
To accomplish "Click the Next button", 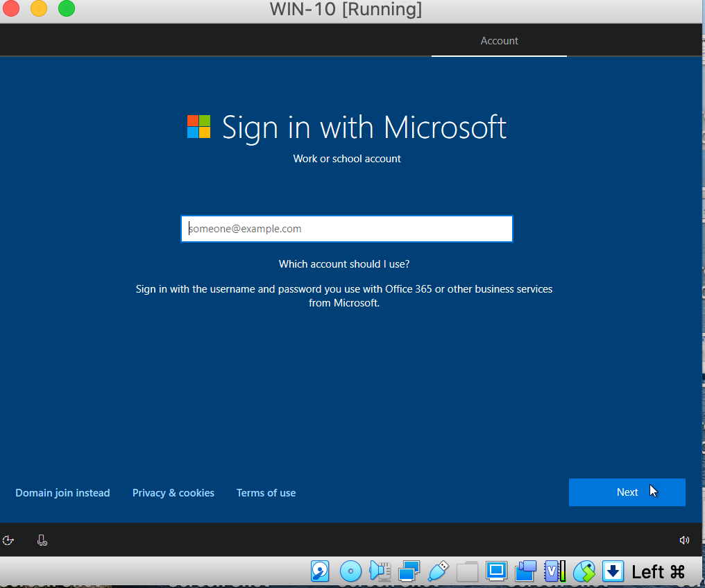I will [627, 492].
